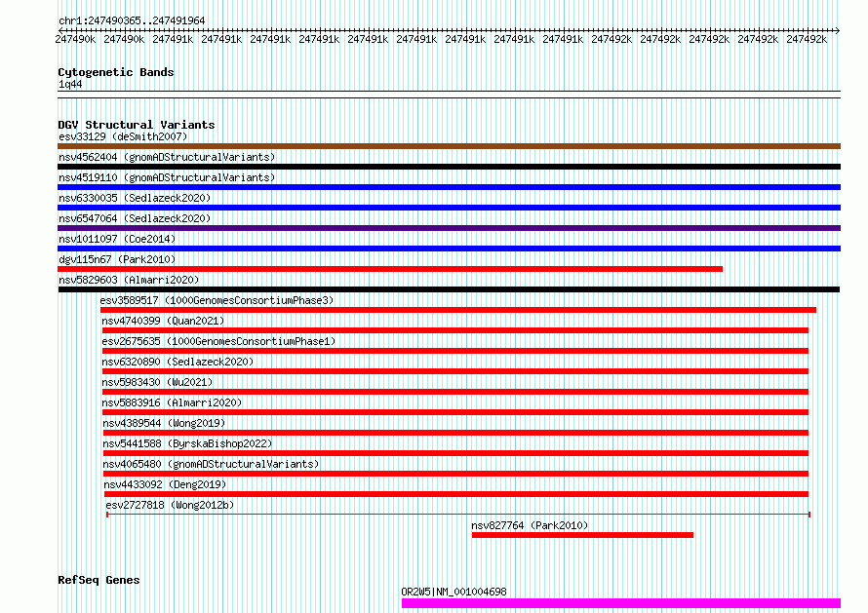
Task: Click the red nsv6320890 variant bar
Action: point(455,371)
